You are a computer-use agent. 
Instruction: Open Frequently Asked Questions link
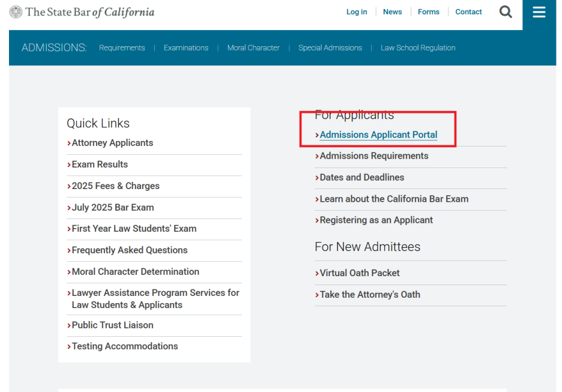[x=129, y=250]
